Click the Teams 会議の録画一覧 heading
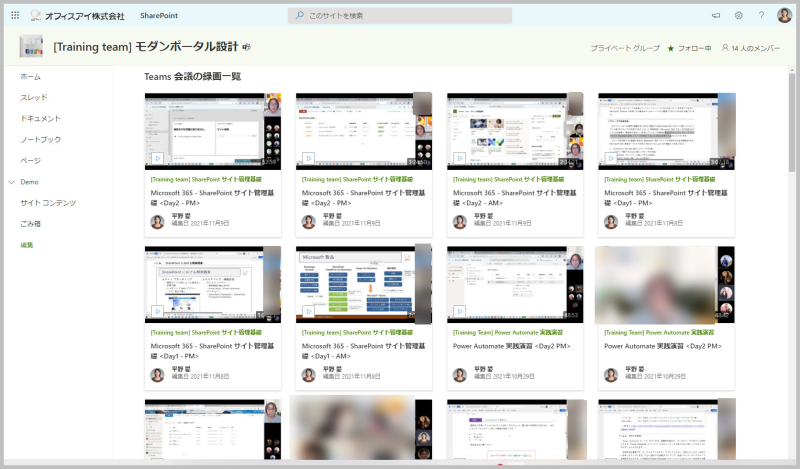Image resolution: width=800 pixels, height=469 pixels. click(192, 77)
